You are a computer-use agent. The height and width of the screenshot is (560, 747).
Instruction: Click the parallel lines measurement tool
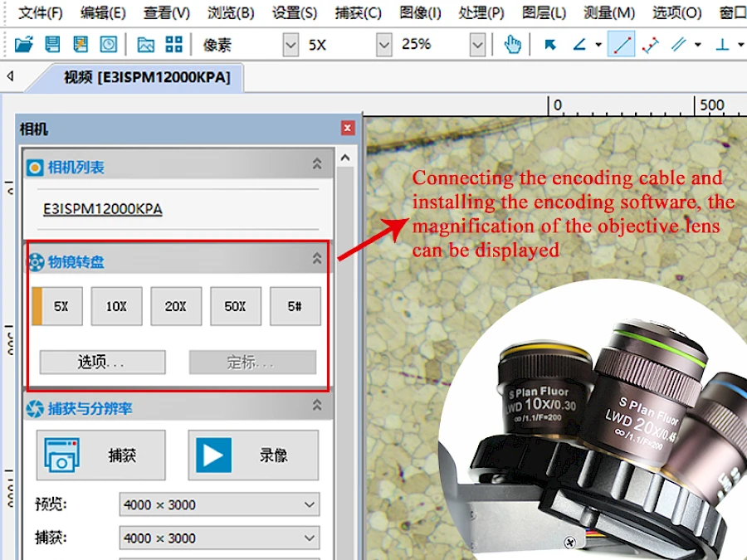pyautogui.click(x=679, y=45)
